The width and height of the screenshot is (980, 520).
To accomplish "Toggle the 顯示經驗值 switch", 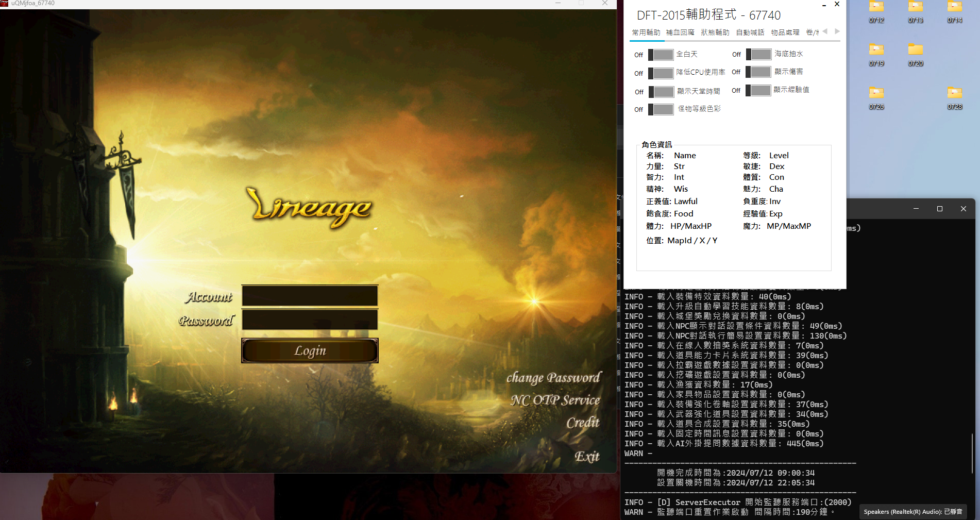I will click(x=758, y=90).
